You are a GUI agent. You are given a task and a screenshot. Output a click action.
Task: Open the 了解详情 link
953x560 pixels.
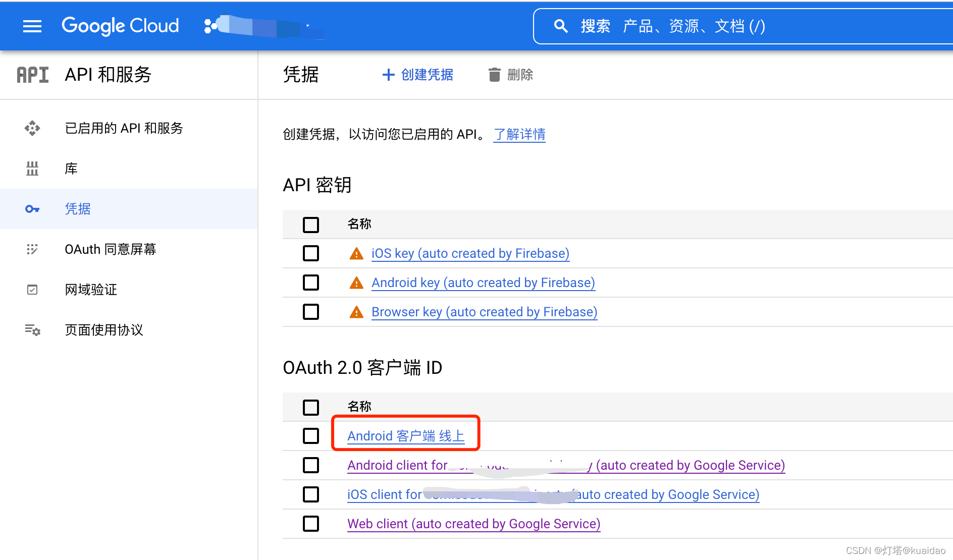[x=519, y=134]
